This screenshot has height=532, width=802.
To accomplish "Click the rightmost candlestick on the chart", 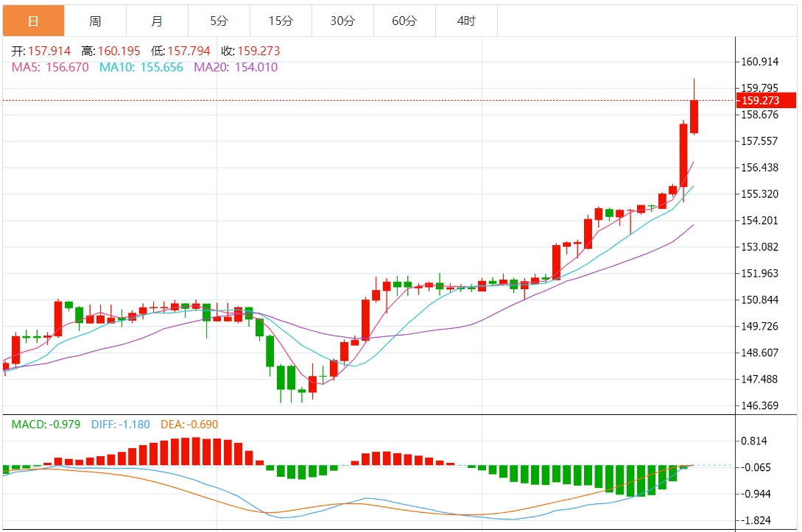I will [694, 116].
